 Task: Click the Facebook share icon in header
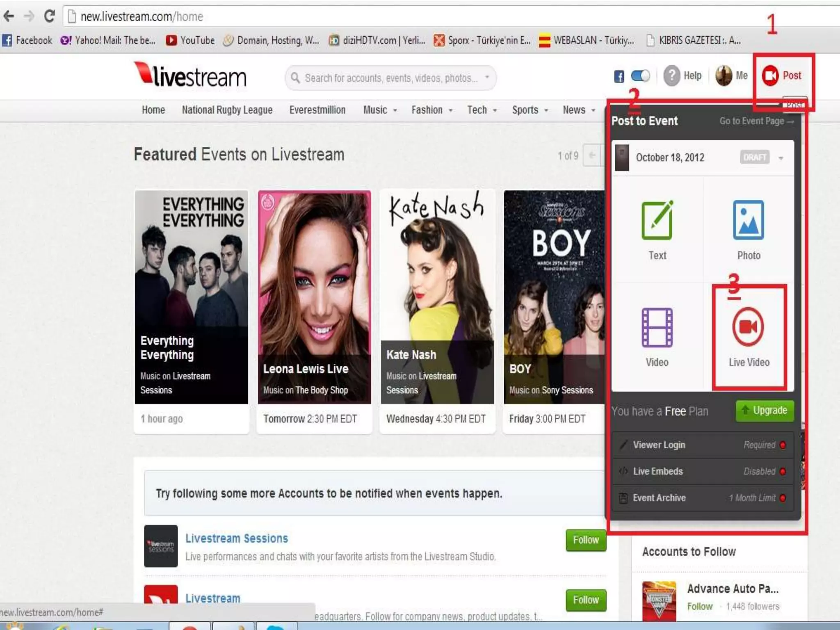(619, 76)
